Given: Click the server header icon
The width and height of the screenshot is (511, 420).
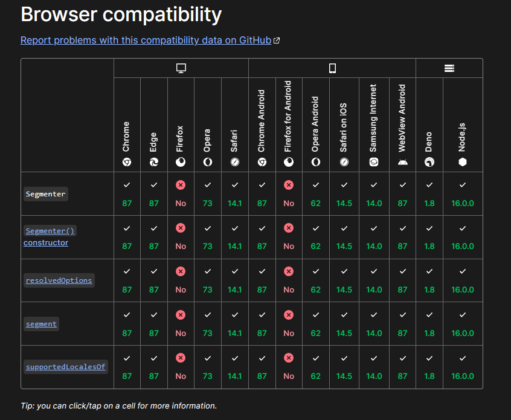Looking at the screenshot, I should tap(449, 68).
